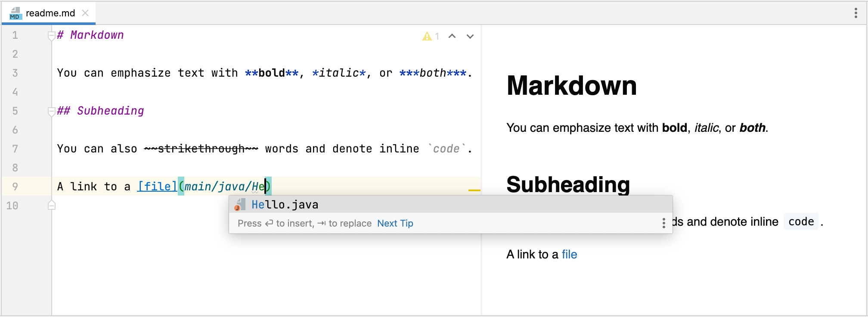Click the inline `code` text on line 7
This screenshot has width=868, height=317.
pos(446,149)
